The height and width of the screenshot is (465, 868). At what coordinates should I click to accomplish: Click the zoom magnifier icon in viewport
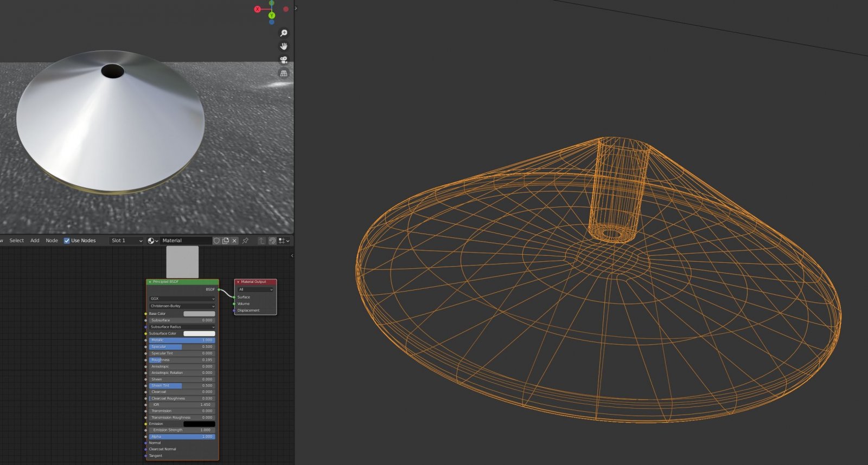pos(283,33)
